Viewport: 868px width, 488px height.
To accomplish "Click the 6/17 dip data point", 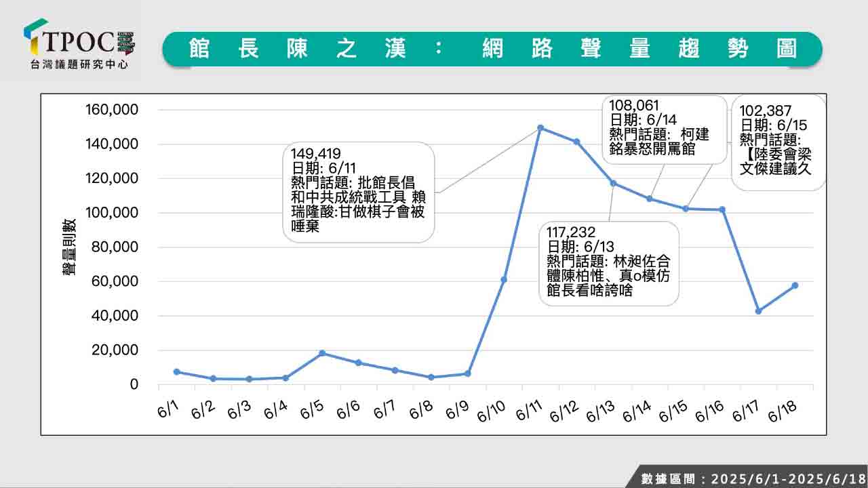I will coord(758,311).
